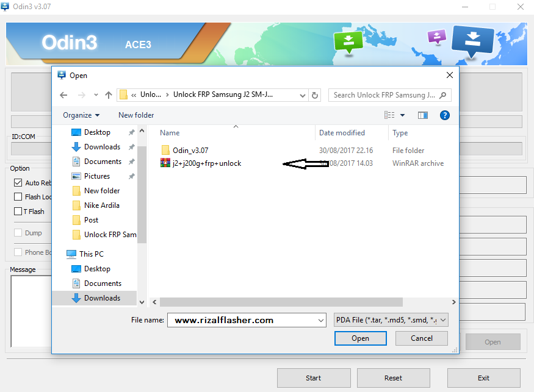The width and height of the screenshot is (534, 392).
Task: Click the forward navigation arrow
Action: [81, 95]
